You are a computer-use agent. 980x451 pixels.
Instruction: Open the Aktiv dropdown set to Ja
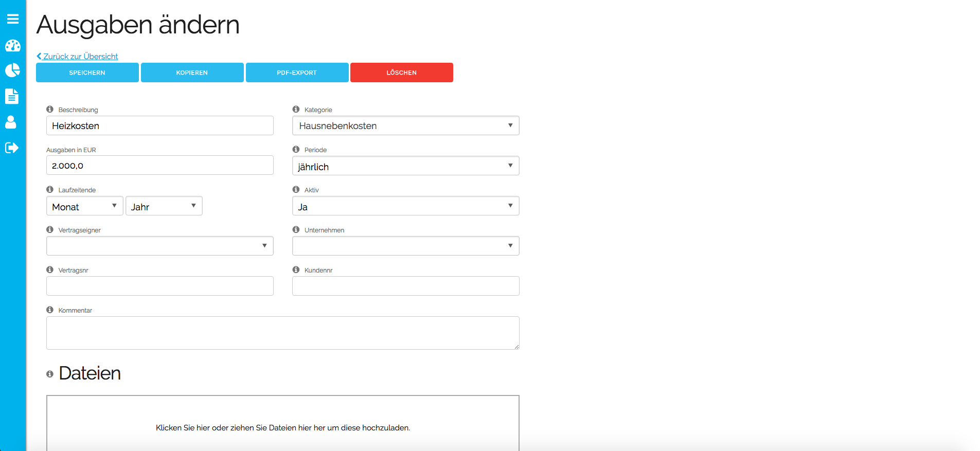[405, 206]
